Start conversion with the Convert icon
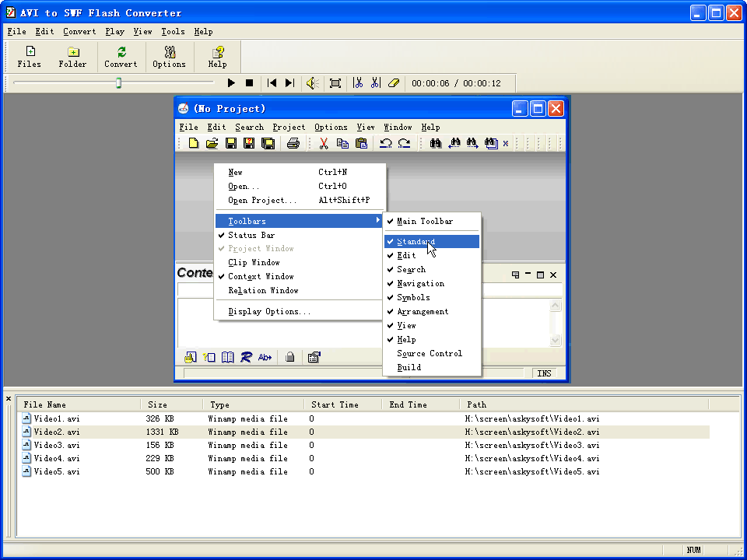Screen dimensions: 747x560 [121, 57]
